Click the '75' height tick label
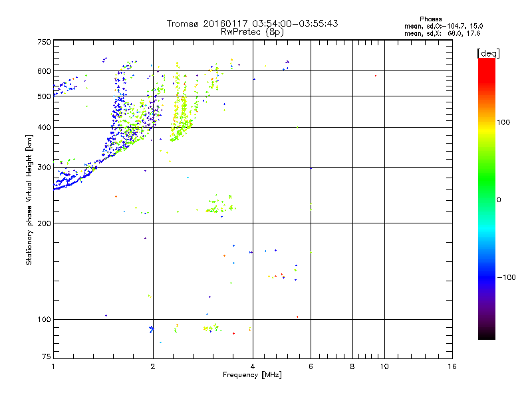 [47, 356]
